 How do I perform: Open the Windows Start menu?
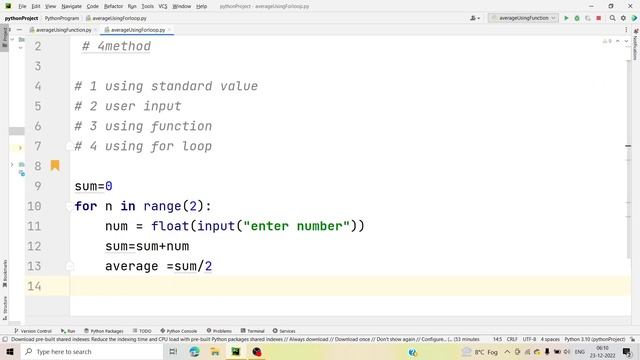[x=10, y=351]
